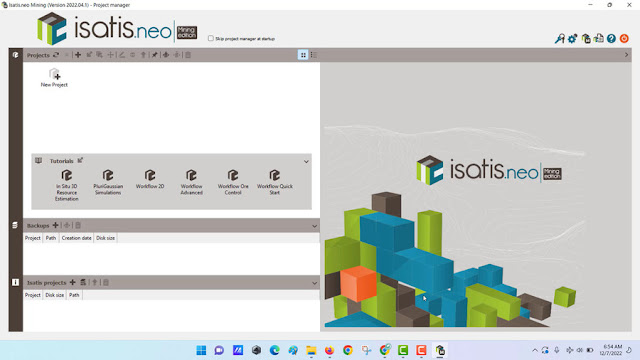Image resolution: width=640 pixels, height=360 pixels.
Task: Open the license key manager icon
Action: point(559,38)
